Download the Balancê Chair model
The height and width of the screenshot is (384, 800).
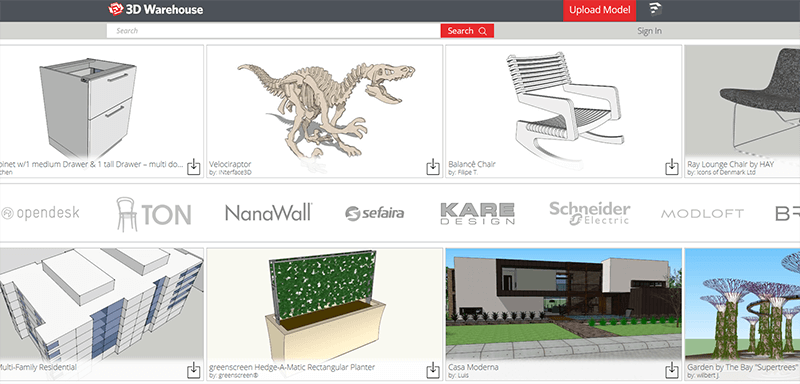[x=671, y=167]
